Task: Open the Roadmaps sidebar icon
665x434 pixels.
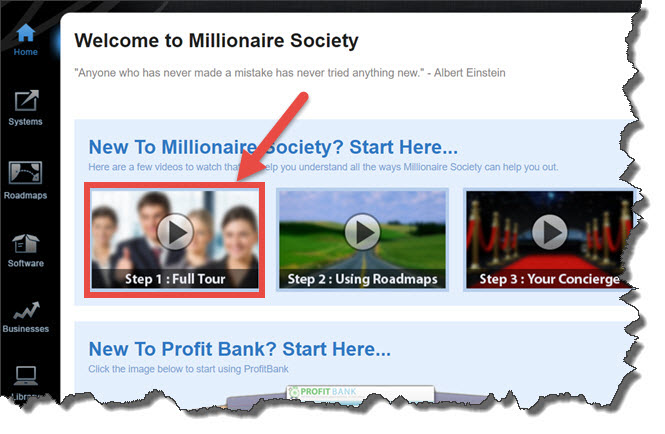Action: tap(25, 173)
